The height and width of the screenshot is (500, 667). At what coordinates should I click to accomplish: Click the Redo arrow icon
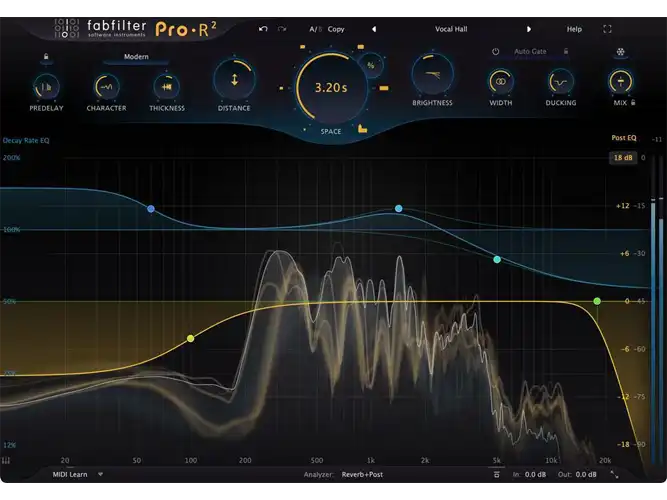282,29
